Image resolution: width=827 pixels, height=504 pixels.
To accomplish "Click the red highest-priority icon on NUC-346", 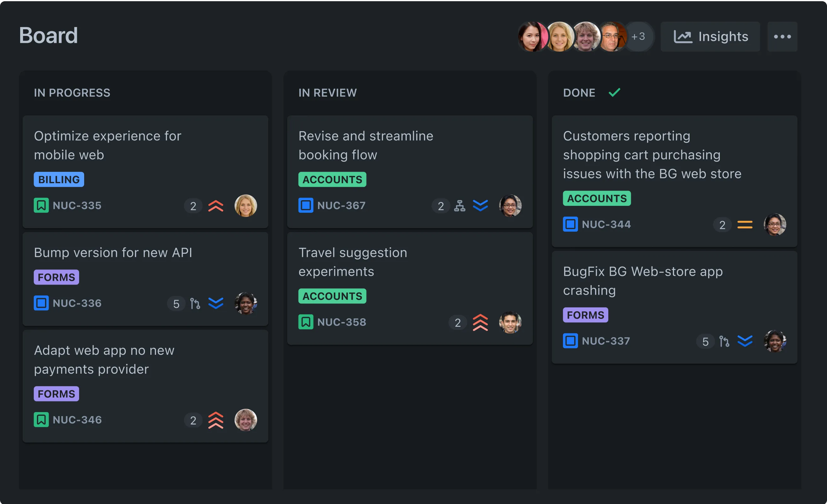I will pos(216,420).
